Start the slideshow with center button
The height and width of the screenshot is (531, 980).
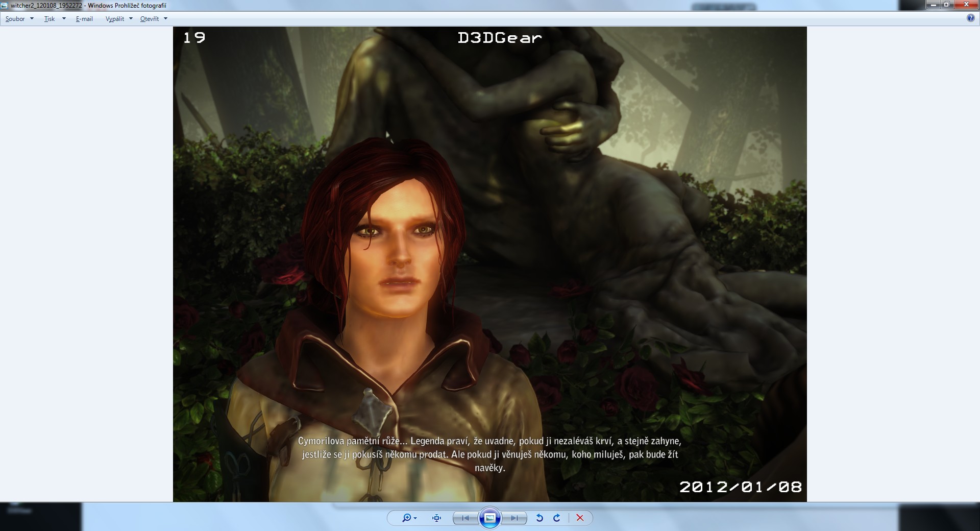[x=489, y=518]
